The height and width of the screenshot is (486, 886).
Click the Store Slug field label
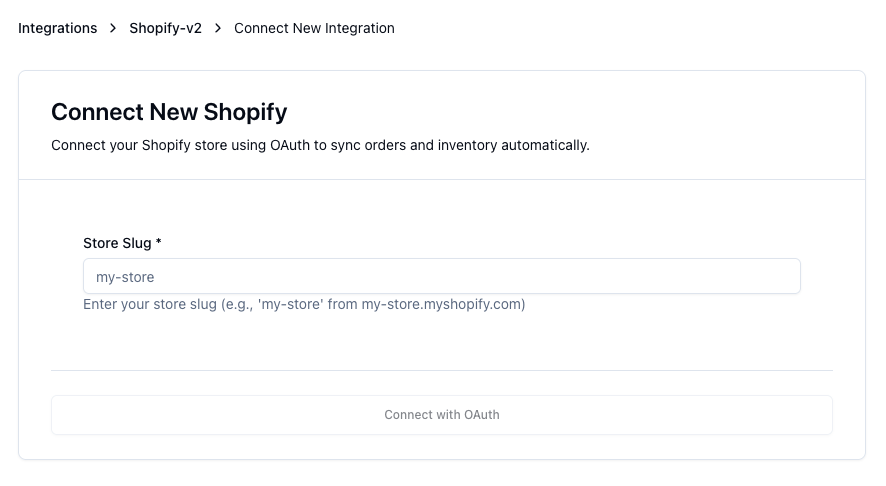click(x=117, y=243)
